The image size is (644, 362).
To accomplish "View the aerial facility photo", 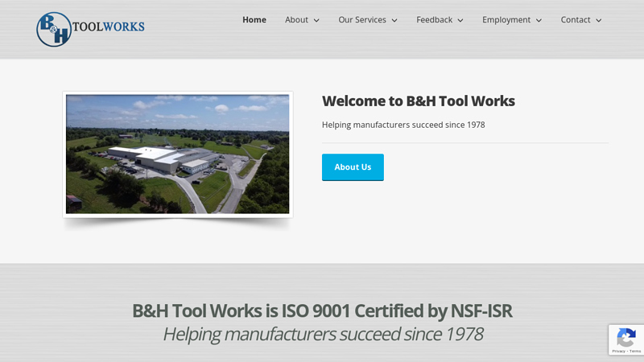I will tap(177, 154).
